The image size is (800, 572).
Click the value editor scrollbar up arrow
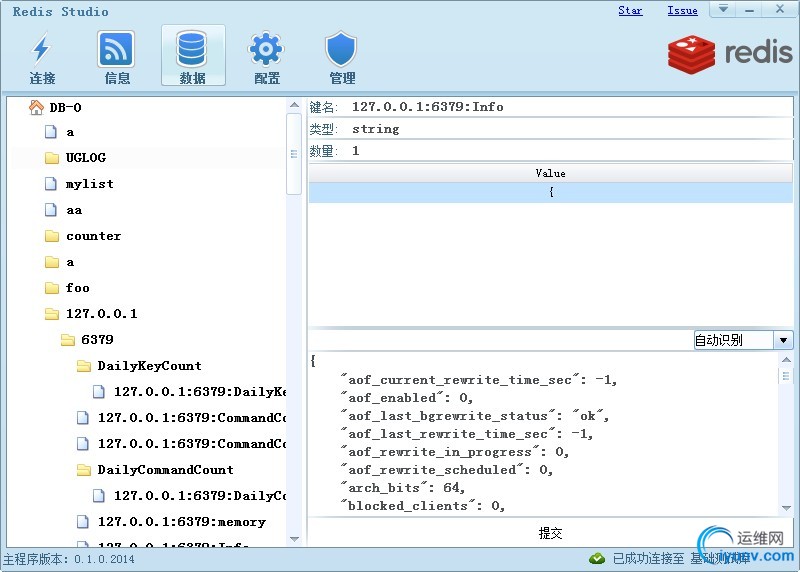pos(786,360)
